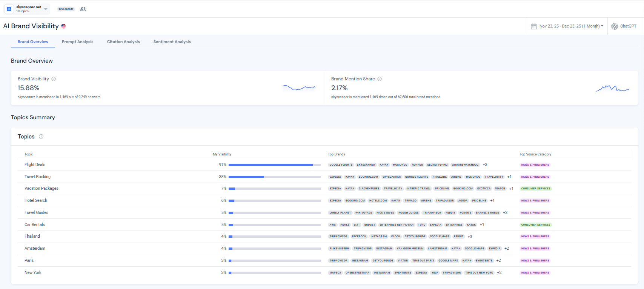Click AIRFAREWATCHDOG brand tag
Image resolution: width=644 pixels, height=289 pixels.
(465, 165)
